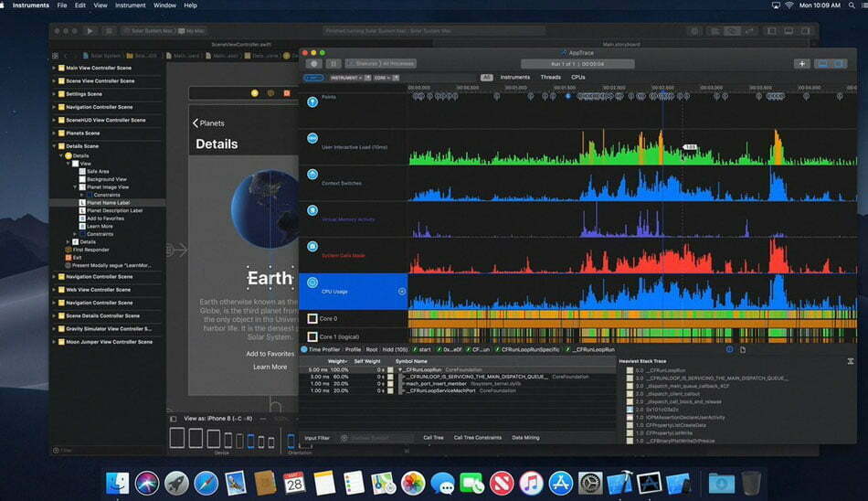This screenshot has height=501, width=868.
Task: Open the CPU Usage track options chevron
Action: 402,291
